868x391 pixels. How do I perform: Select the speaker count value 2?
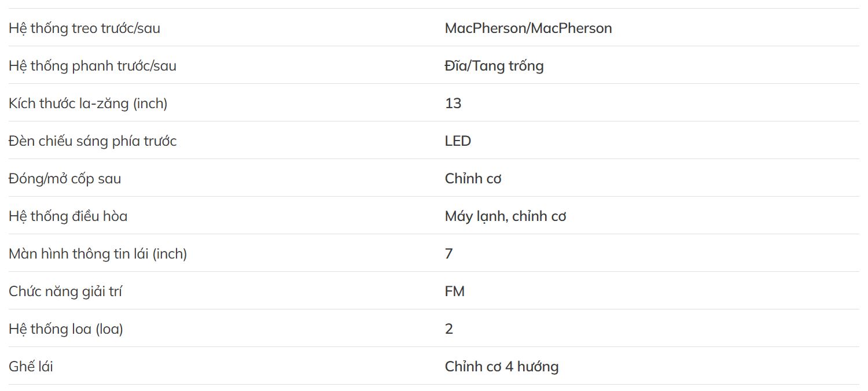(449, 329)
